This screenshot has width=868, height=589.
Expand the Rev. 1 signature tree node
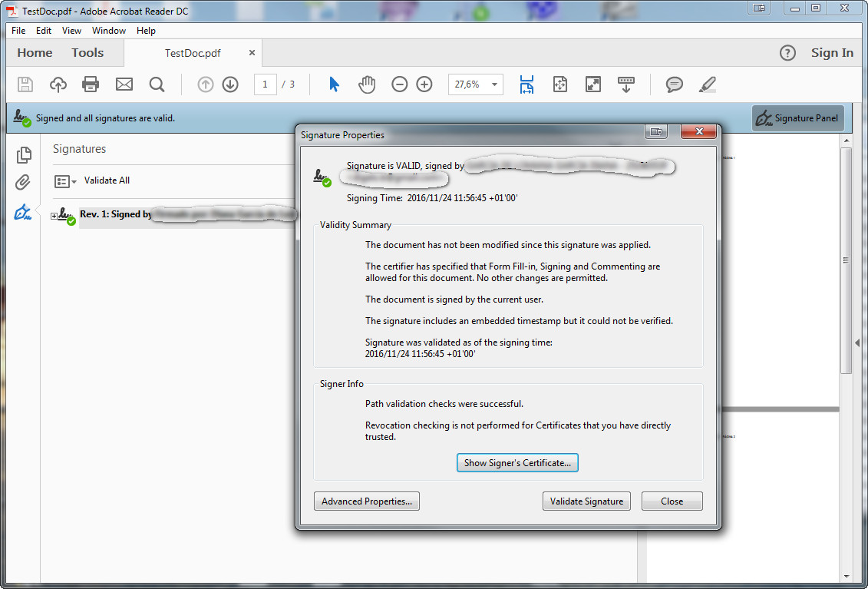[x=54, y=216]
